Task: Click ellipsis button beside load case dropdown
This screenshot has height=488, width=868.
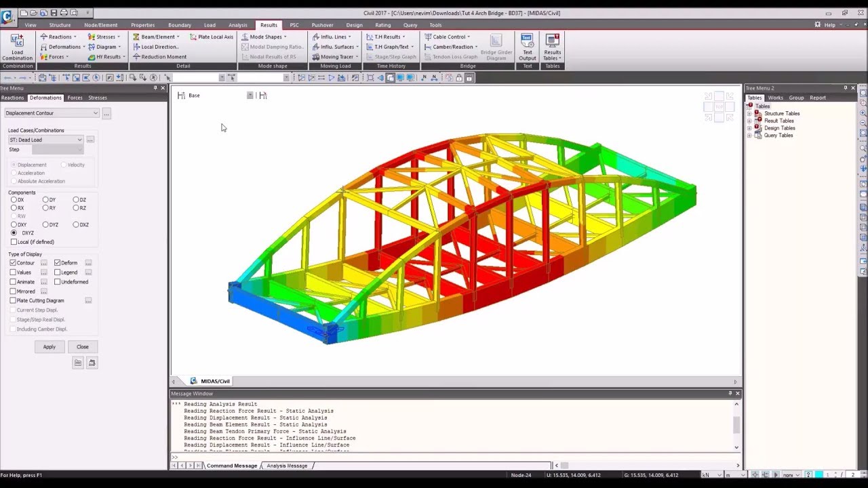Action: (90, 140)
